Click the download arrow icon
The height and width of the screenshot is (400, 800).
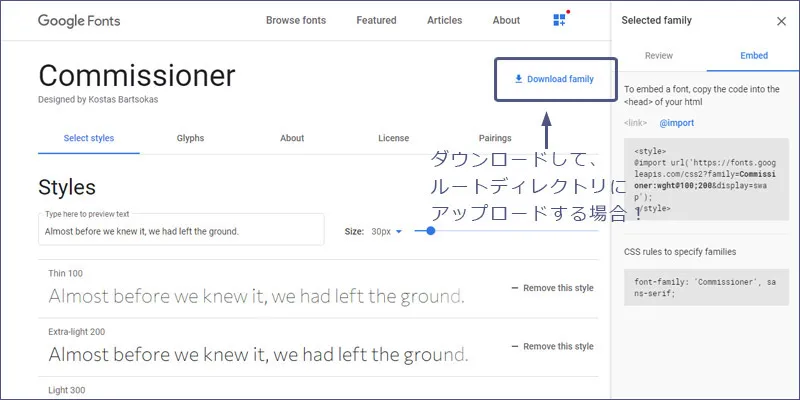tap(518, 78)
